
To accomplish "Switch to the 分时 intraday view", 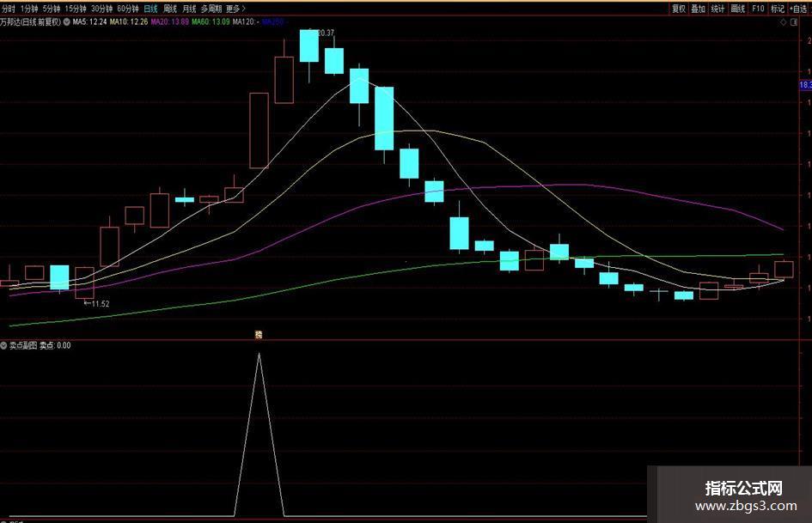I will coord(9,9).
